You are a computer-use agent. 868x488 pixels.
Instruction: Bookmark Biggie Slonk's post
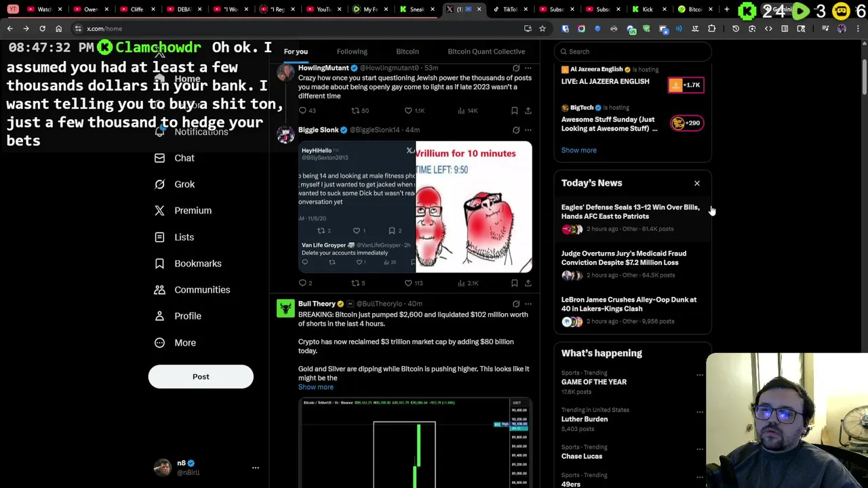pos(514,283)
